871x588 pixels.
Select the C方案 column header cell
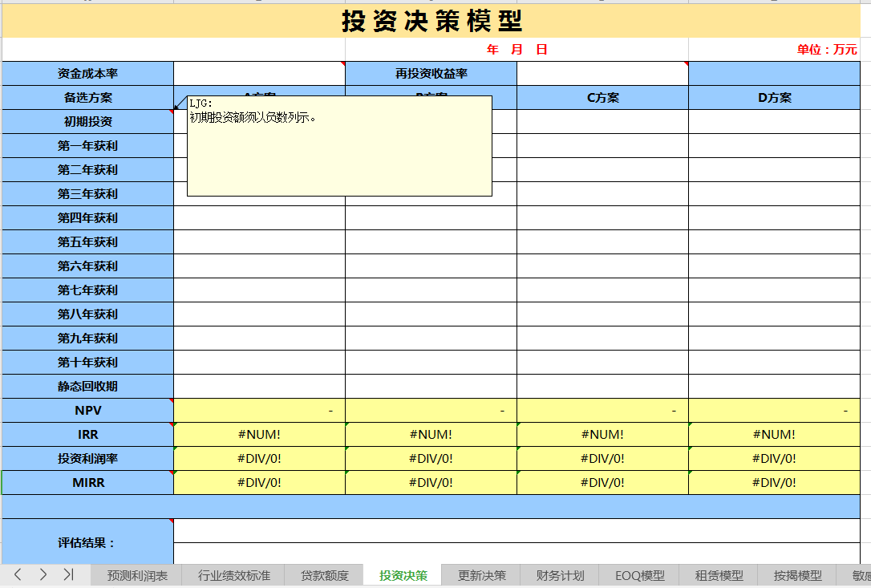(602, 97)
